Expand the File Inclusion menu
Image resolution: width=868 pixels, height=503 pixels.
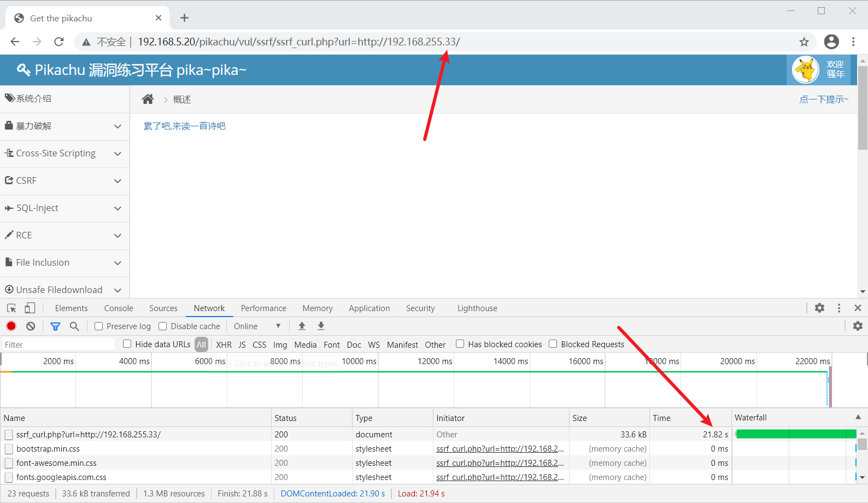coord(64,263)
